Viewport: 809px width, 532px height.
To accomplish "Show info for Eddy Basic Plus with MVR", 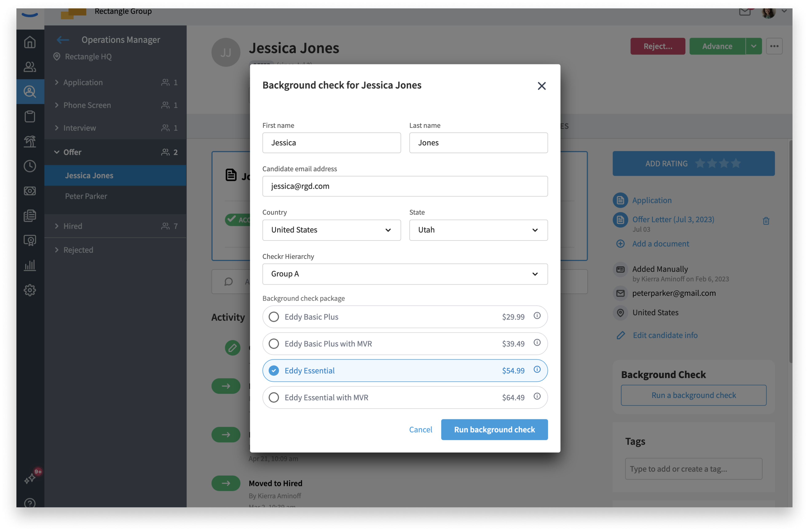I will click(537, 343).
